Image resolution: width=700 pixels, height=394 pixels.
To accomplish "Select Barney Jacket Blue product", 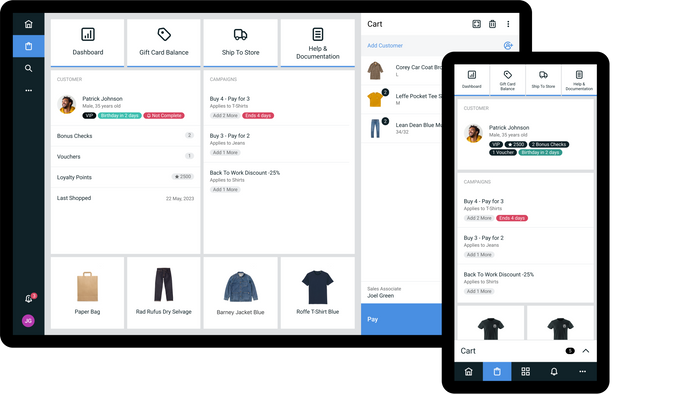I will click(241, 293).
